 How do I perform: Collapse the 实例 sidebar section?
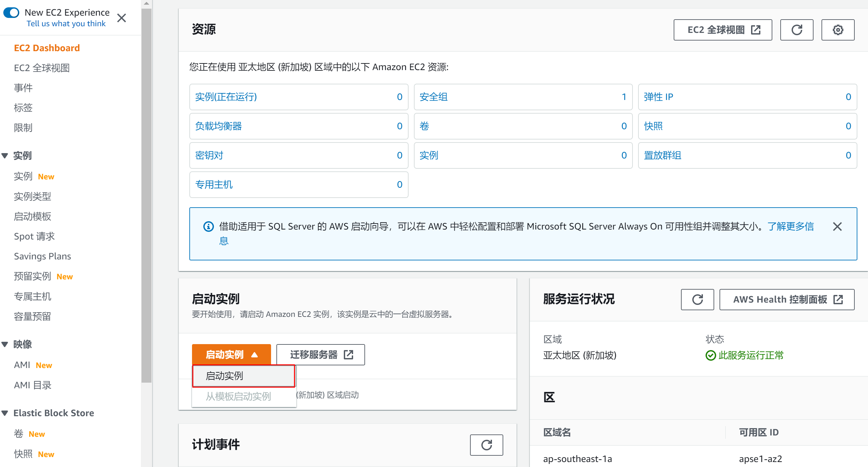pos(5,156)
